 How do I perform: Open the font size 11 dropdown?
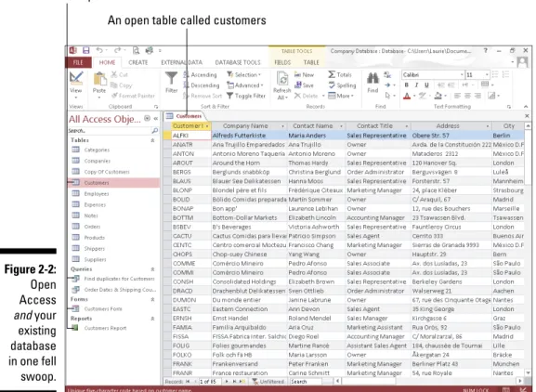click(487, 75)
